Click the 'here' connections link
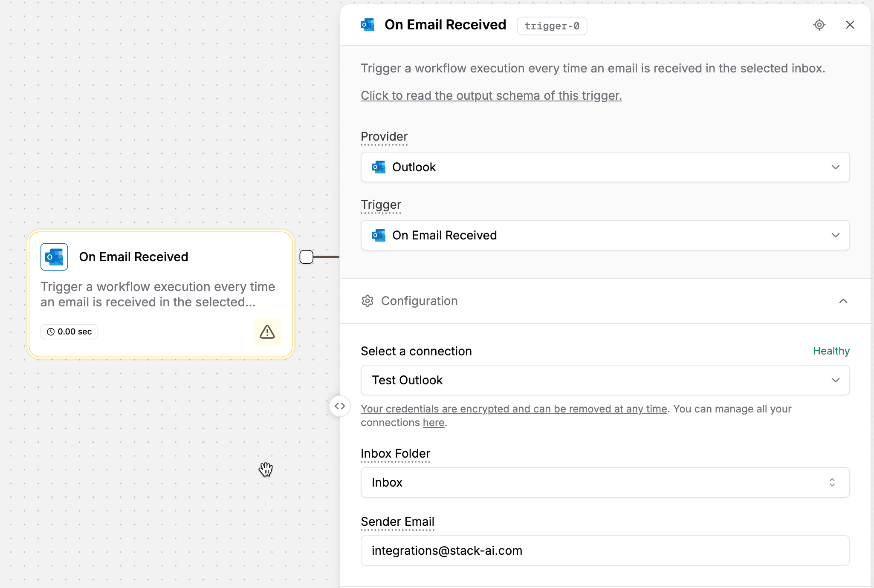 tap(433, 423)
